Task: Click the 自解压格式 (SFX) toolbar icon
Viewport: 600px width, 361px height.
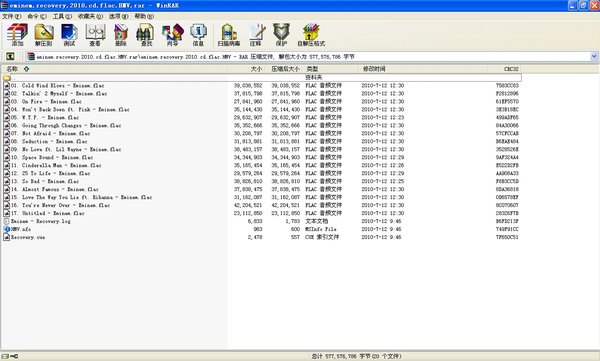Action: [311, 34]
